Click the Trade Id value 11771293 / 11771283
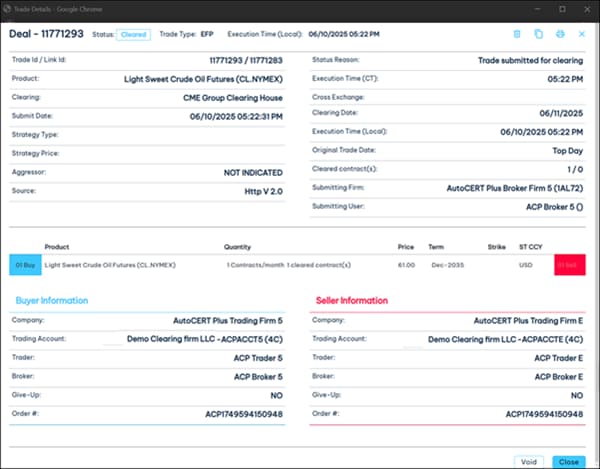The height and width of the screenshot is (469, 600). [240, 60]
